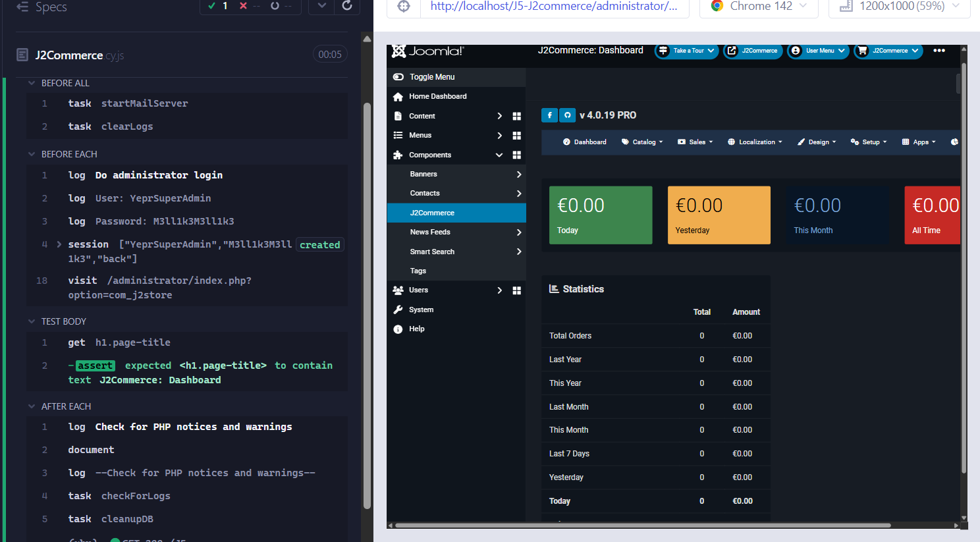
Task: Click the administrator URL address field
Action: click(555, 5)
